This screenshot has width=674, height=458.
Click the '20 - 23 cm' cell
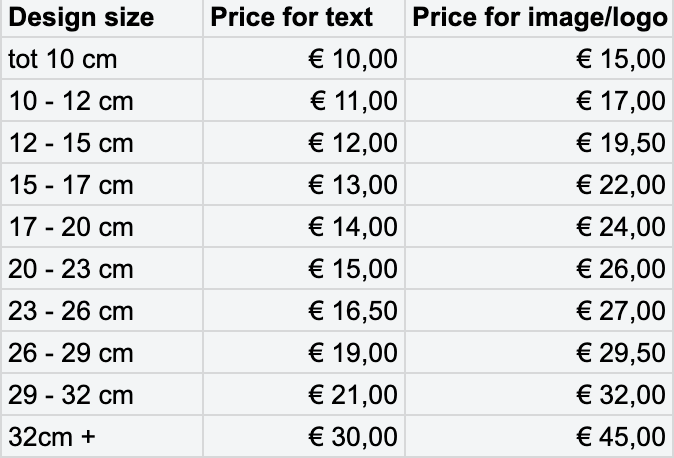pos(71,270)
